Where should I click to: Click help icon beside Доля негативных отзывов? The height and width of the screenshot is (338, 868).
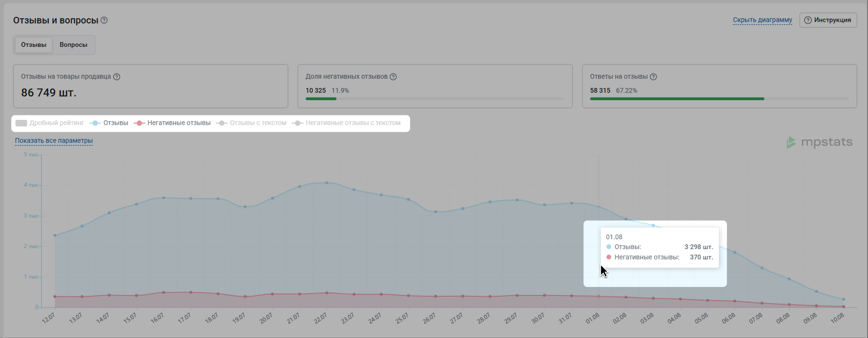click(393, 77)
